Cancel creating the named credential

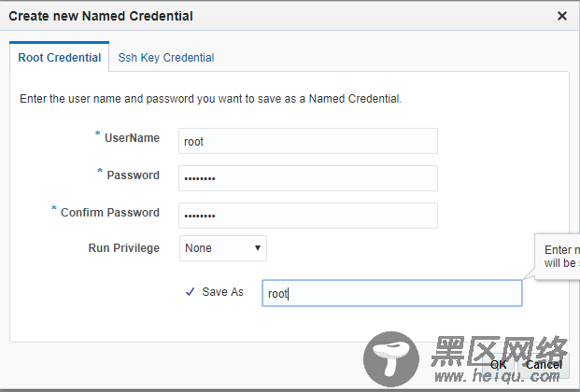click(x=544, y=365)
